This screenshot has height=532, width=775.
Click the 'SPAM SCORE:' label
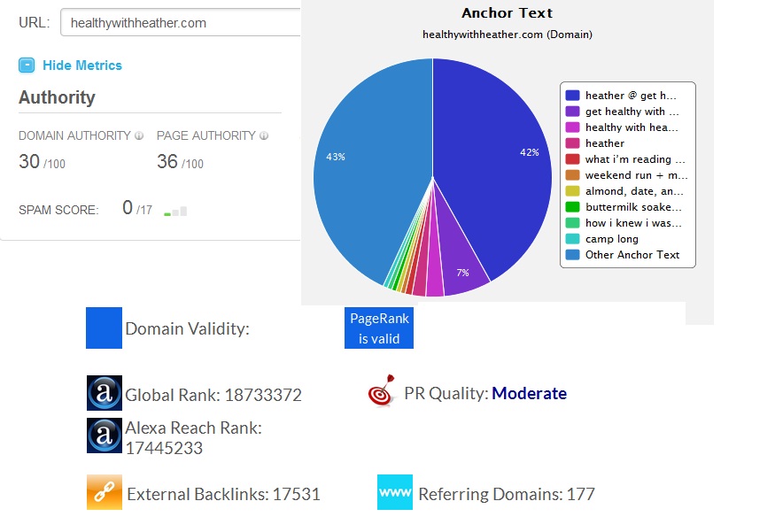58,210
